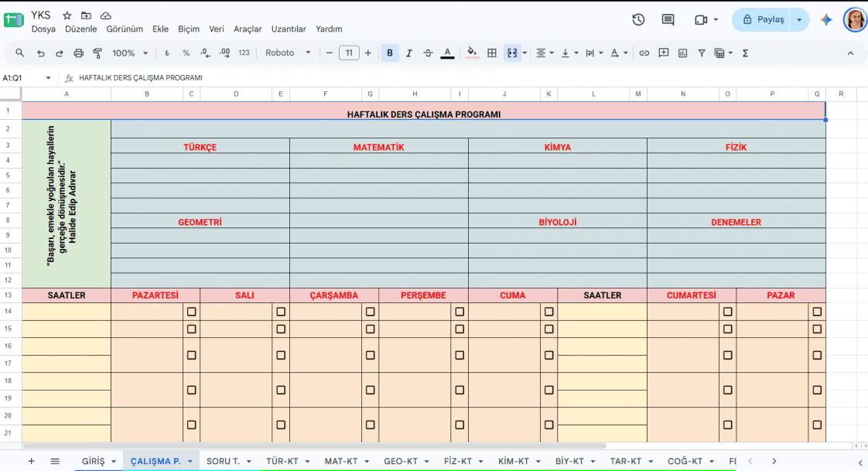
Task: Add a comment using the toolbar comment icon
Action: click(x=663, y=53)
